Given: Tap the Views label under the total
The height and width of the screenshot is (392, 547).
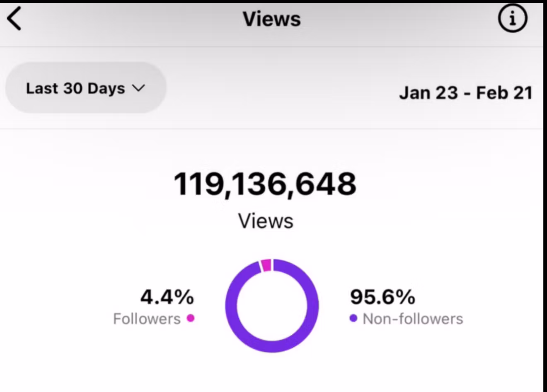Looking at the screenshot, I should [x=266, y=221].
